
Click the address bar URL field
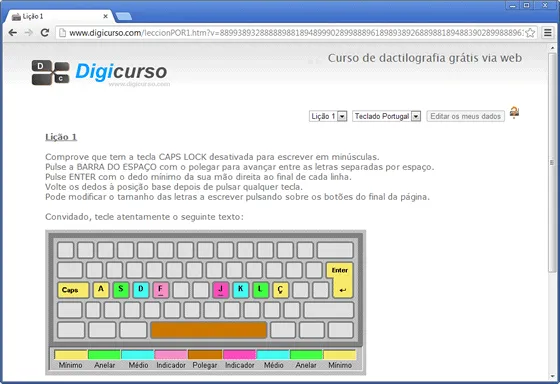pos(296,33)
